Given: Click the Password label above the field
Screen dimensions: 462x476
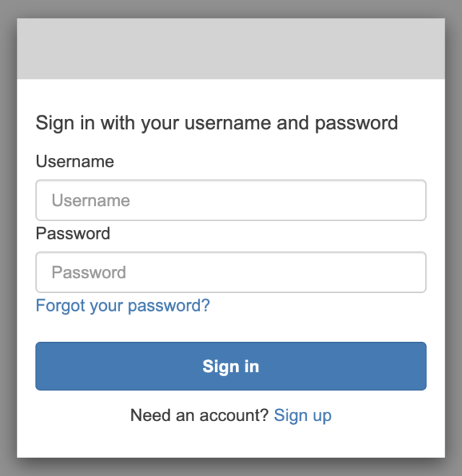Looking at the screenshot, I should pyautogui.click(x=73, y=234).
